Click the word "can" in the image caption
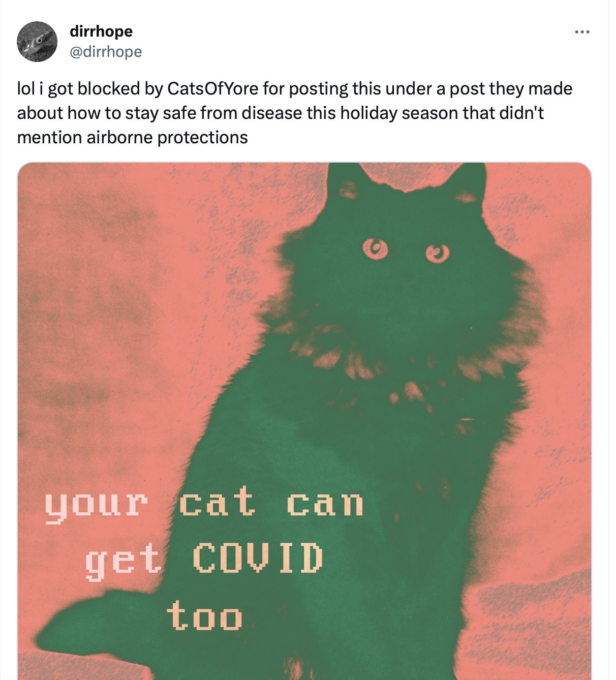616x680 pixels. click(325, 504)
